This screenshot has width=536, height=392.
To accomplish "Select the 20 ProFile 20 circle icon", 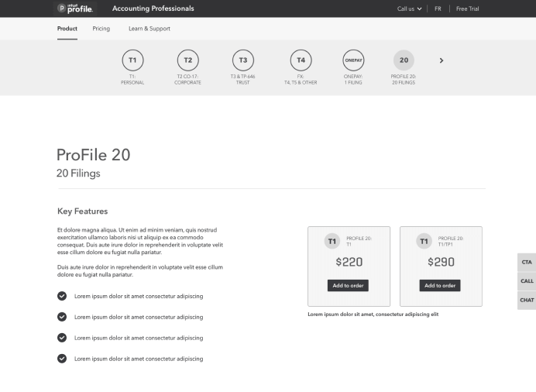I will [404, 60].
